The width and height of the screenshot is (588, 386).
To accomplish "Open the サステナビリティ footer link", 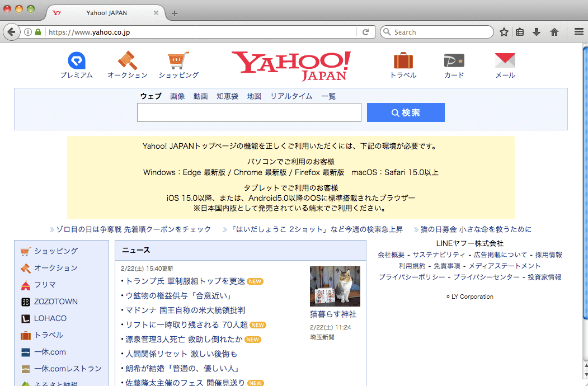I will coord(439,255).
